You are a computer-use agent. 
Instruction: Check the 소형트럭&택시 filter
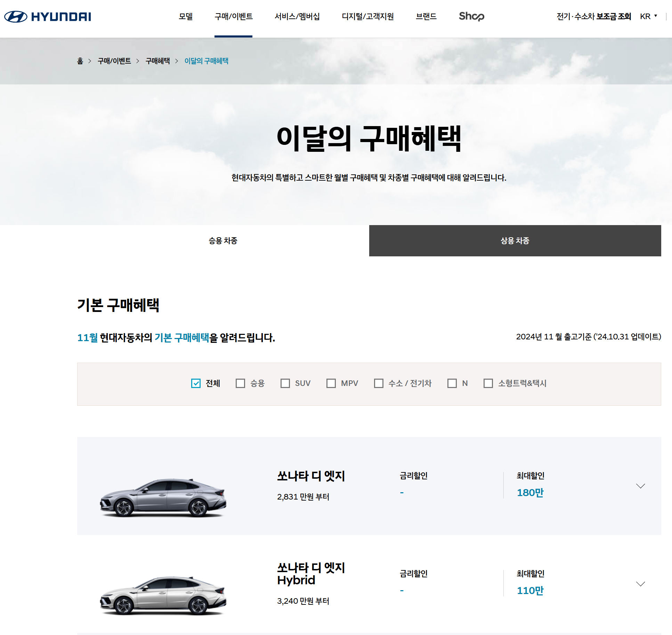[488, 383]
